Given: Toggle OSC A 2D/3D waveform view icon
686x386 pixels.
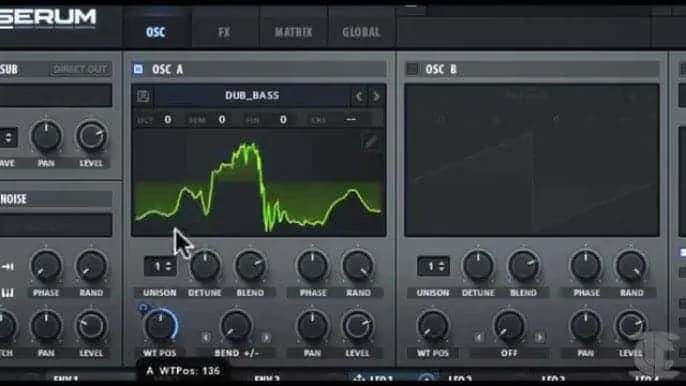Looking at the screenshot, I should click(143, 96).
